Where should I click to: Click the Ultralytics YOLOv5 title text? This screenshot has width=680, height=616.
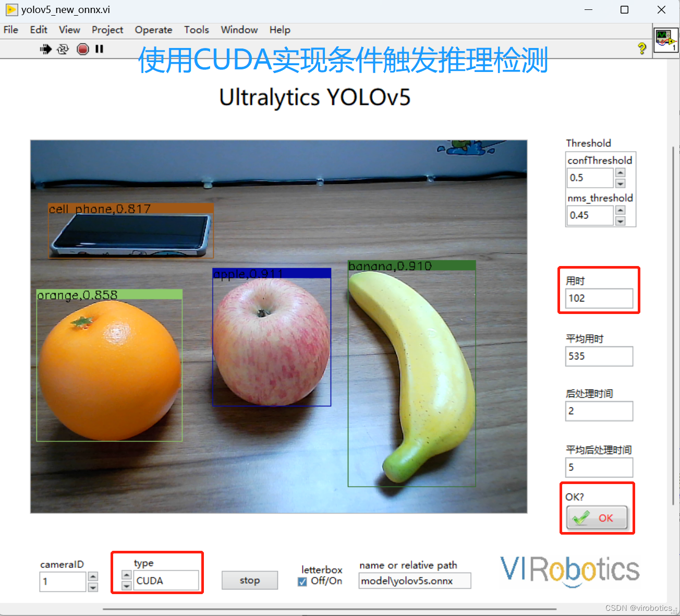coord(315,97)
